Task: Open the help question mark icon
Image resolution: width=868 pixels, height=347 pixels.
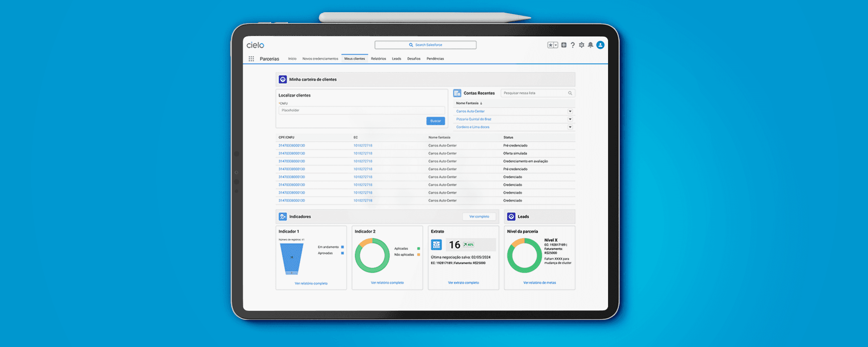Action: coord(573,45)
